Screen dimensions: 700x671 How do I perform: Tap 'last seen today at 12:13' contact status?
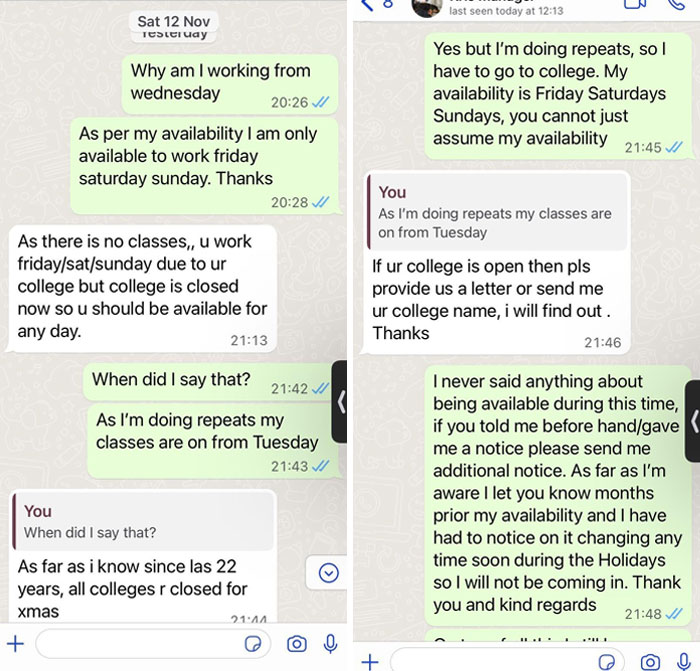pos(506,11)
